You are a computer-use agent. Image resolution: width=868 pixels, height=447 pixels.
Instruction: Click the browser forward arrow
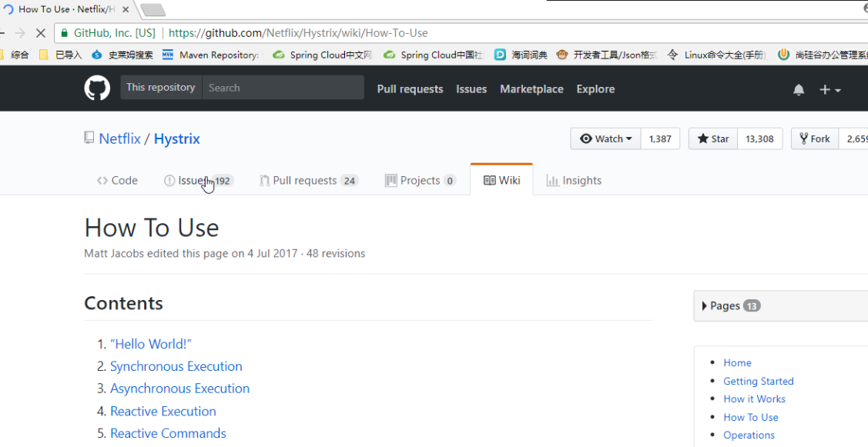pyautogui.click(x=20, y=33)
